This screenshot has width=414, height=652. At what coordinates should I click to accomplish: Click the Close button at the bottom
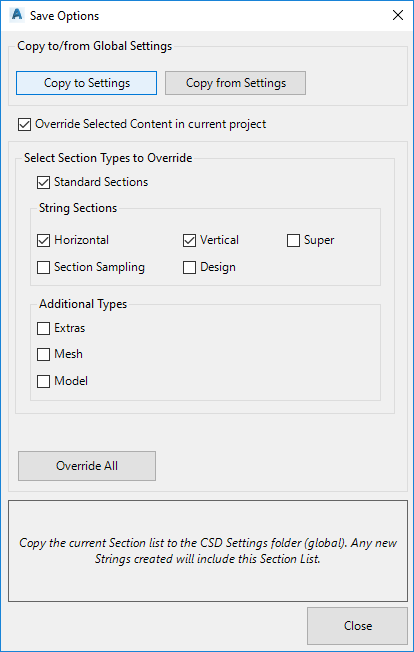click(x=357, y=626)
